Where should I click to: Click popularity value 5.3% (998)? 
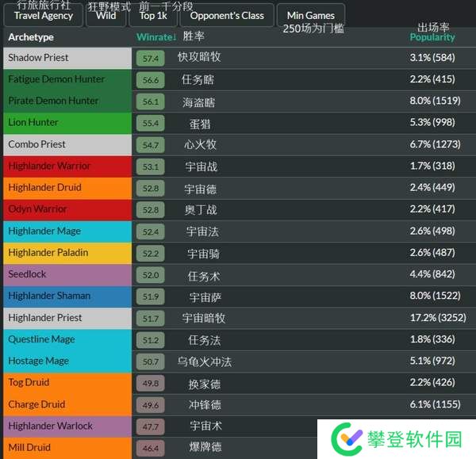coord(432,122)
